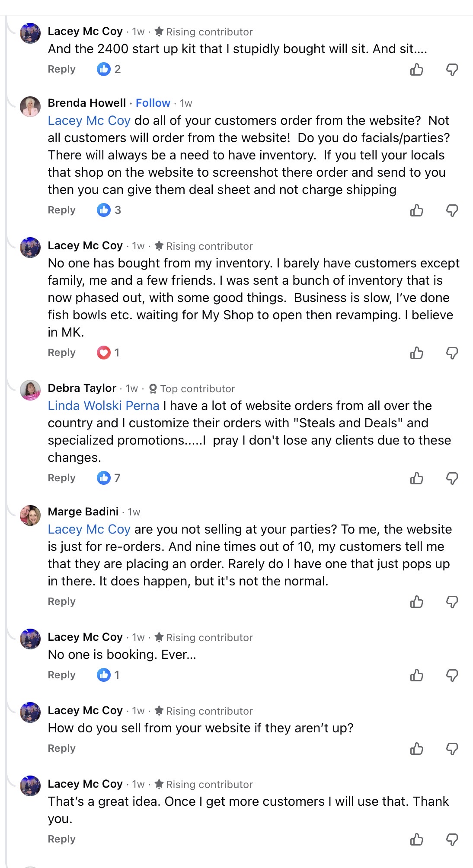Screen dimensions: 473x868
Task: Open the 7 like reactions on Debra's comment
Action: (x=109, y=478)
